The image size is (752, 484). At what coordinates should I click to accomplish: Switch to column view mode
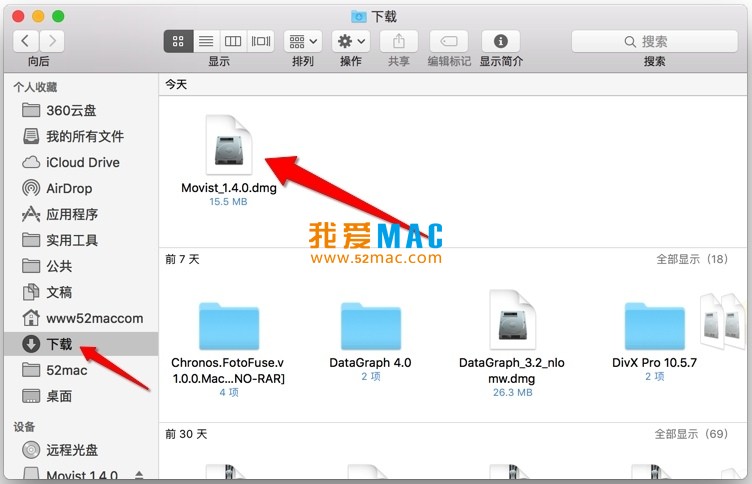[233, 41]
